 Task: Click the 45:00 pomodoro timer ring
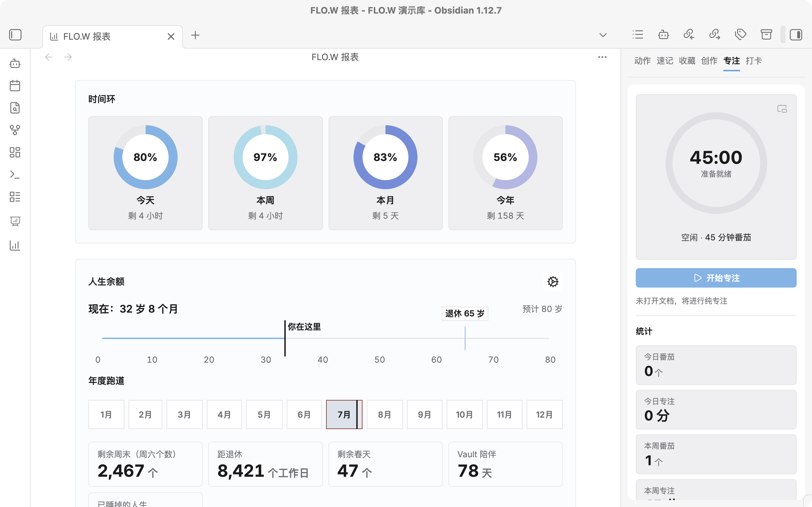tap(716, 163)
